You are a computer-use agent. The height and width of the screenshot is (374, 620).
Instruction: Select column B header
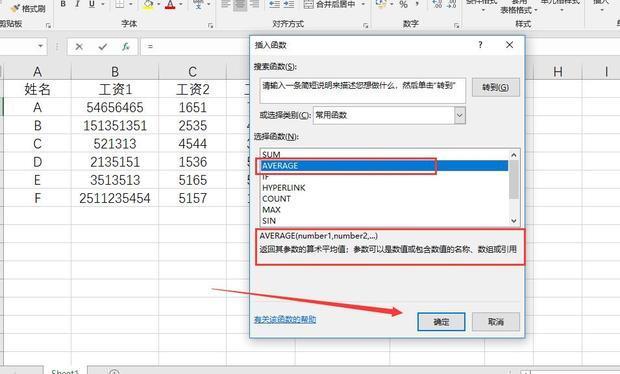(115, 72)
